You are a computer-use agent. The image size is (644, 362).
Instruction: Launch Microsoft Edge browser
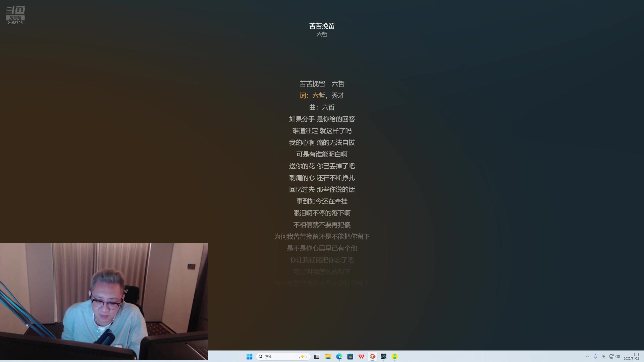click(x=339, y=356)
